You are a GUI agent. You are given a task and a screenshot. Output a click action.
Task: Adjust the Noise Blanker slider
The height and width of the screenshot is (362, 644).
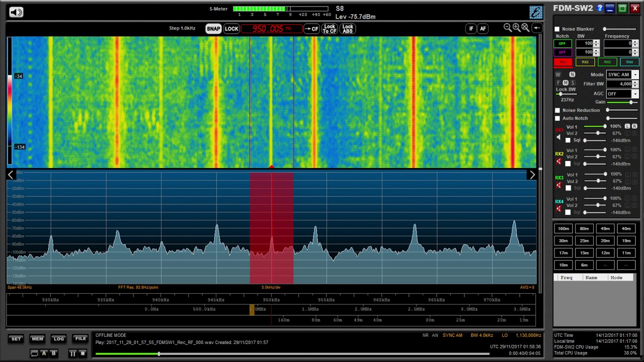619,29
